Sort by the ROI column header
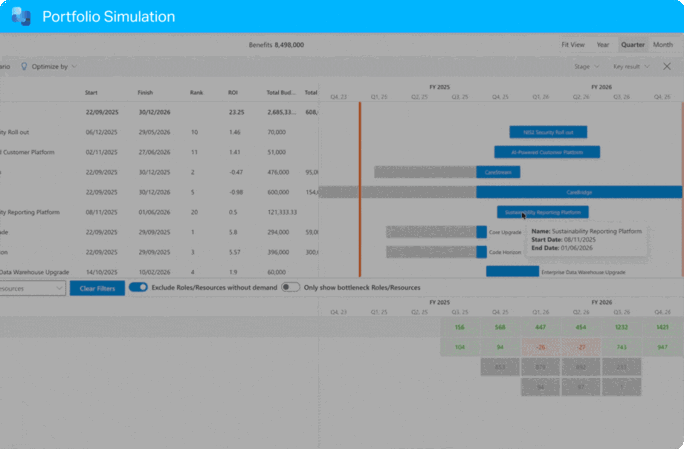Screen dimensions: 684x449 click(233, 92)
